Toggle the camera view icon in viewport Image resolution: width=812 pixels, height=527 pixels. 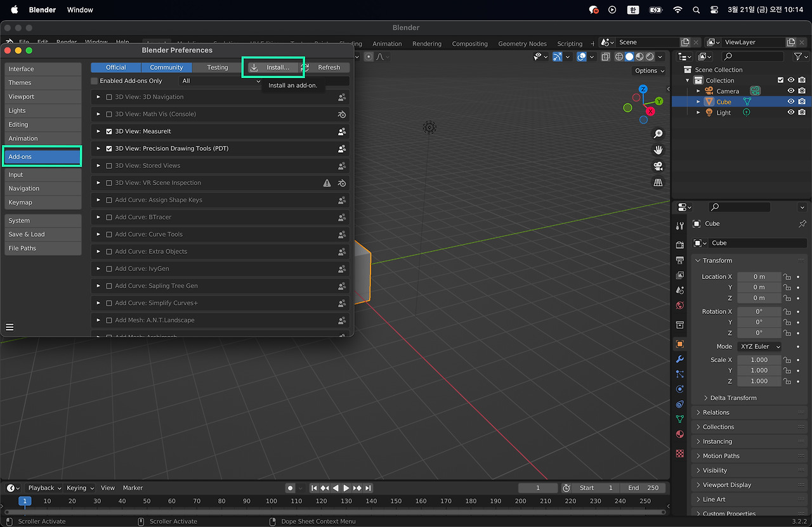pyautogui.click(x=658, y=166)
